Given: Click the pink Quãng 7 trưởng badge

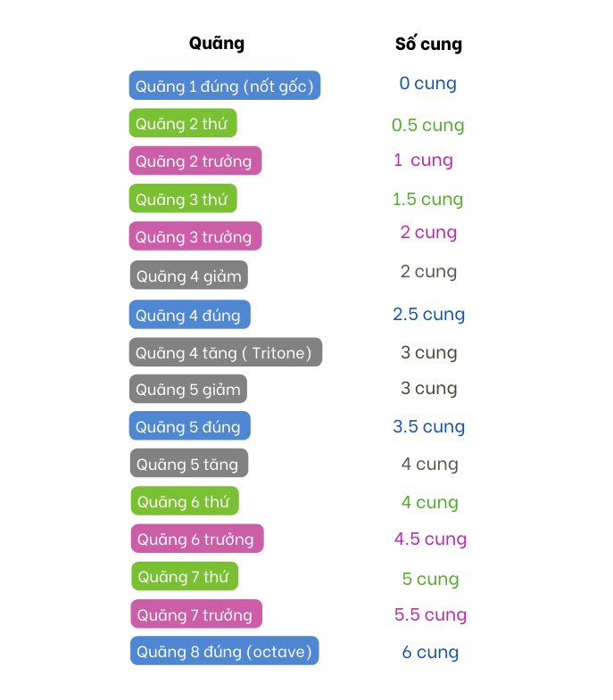Looking at the screenshot, I should pos(196,614).
